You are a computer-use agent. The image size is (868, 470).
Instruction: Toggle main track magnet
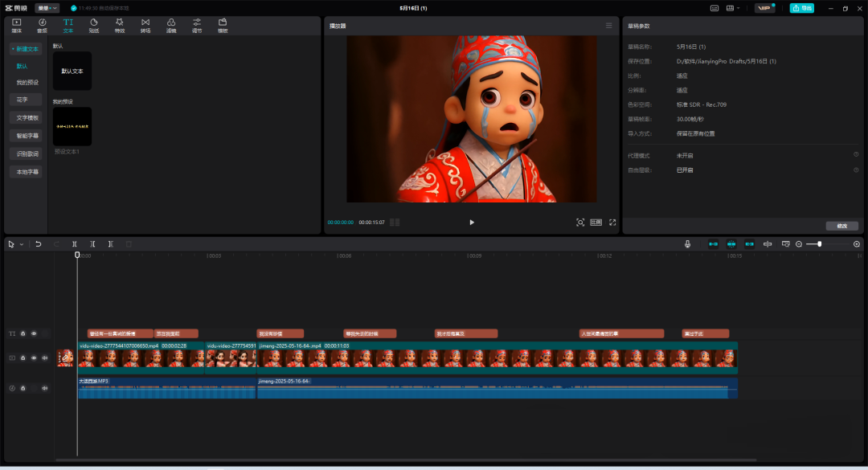point(713,244)
